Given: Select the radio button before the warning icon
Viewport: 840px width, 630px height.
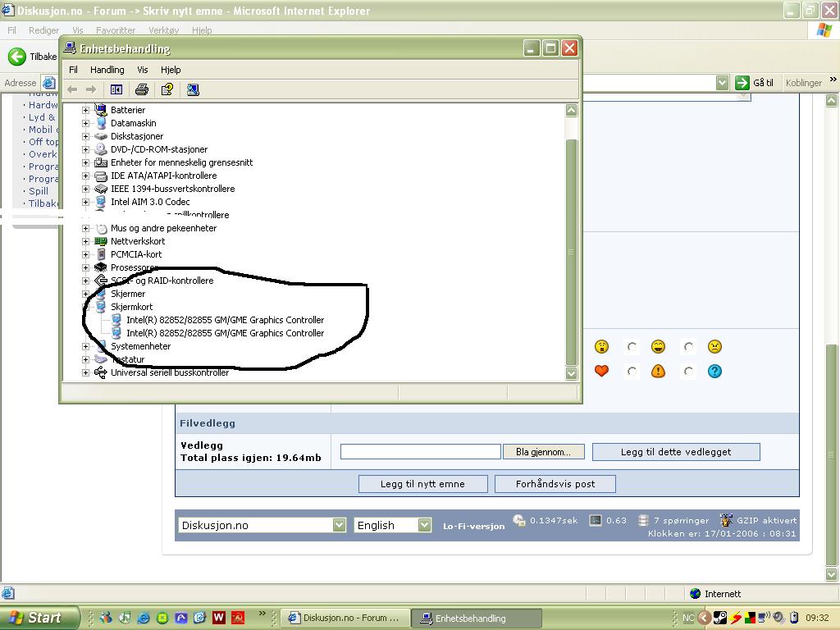Looking at the screenshot, I should point(632,371).
